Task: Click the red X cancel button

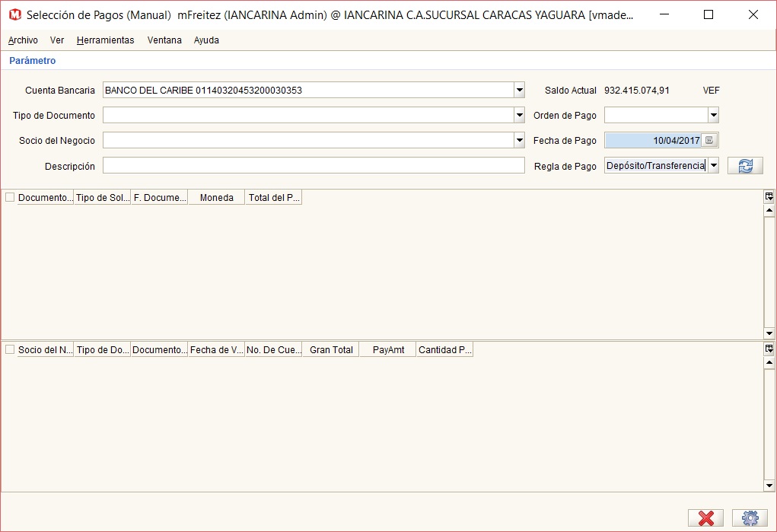Action: [x=705, y=518]
